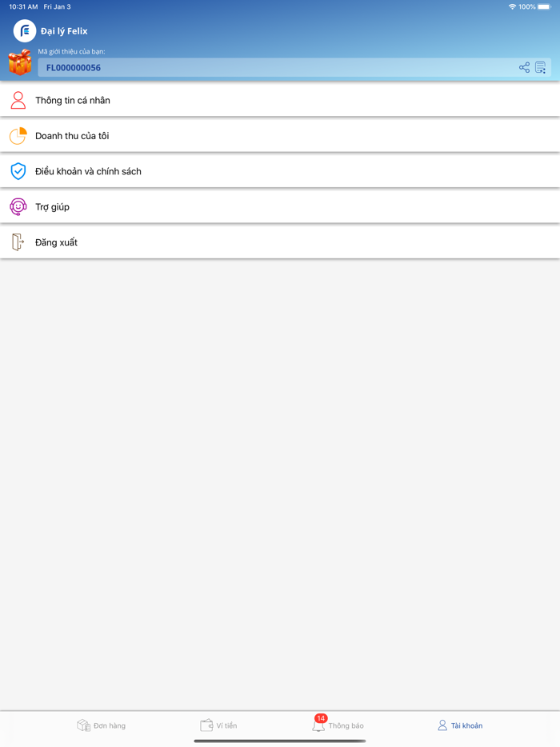The height and width of the screenshot is (747, 560).
Task: Tap the orange gift box icon
Action: tap(19, 62)
